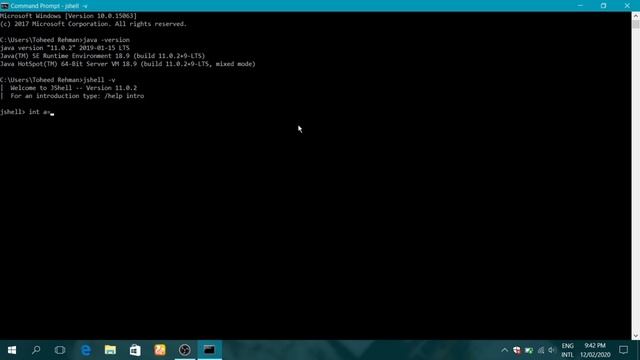Open File Explorer from taskbar
The width and height of the screenshot is (640, 360).
[110, 350]
